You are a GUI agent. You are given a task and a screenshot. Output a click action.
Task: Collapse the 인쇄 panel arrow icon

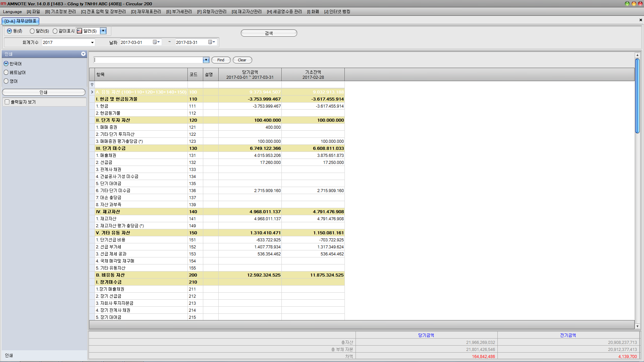click(x=83, y=54)
